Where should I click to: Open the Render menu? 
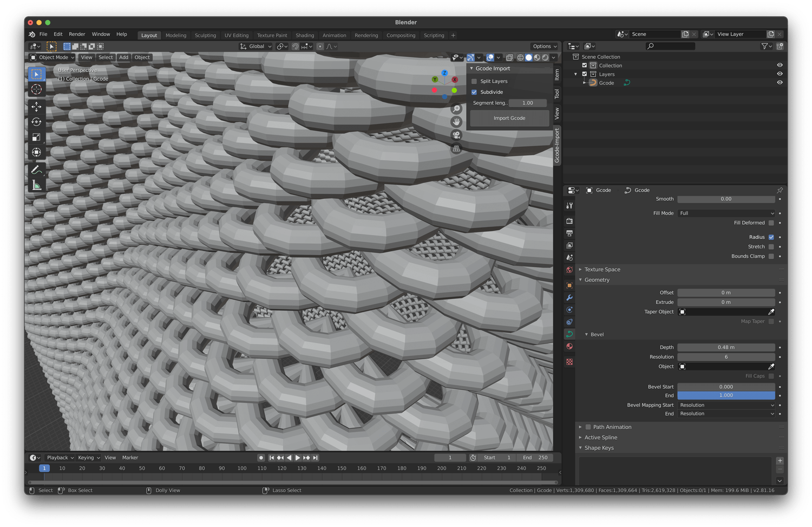[x=77, y=34]
